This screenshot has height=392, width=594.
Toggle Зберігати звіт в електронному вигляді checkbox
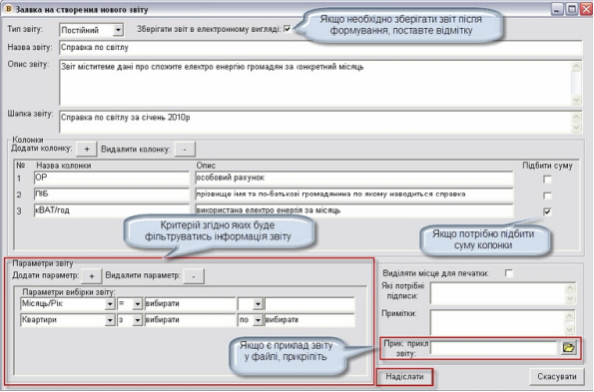[x=287, y=29]
